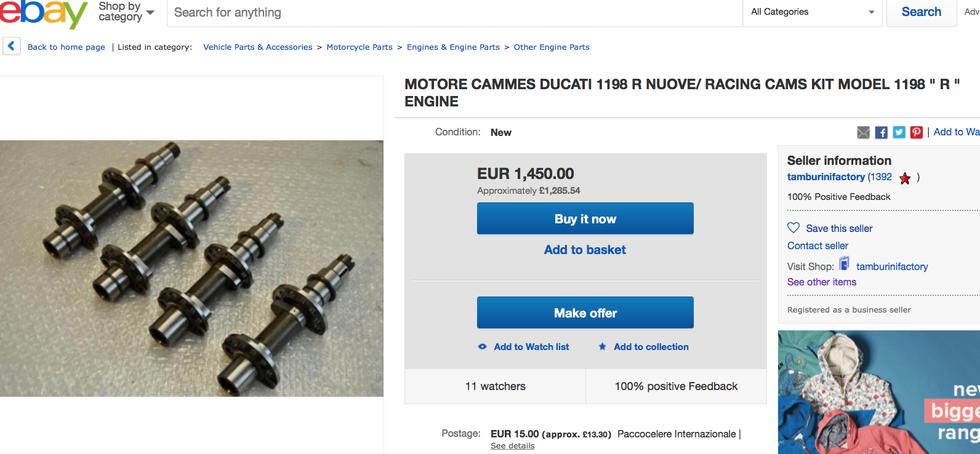Click the Search for anything field
Screen dimensions: 980x454
click(x=454, y=13)
